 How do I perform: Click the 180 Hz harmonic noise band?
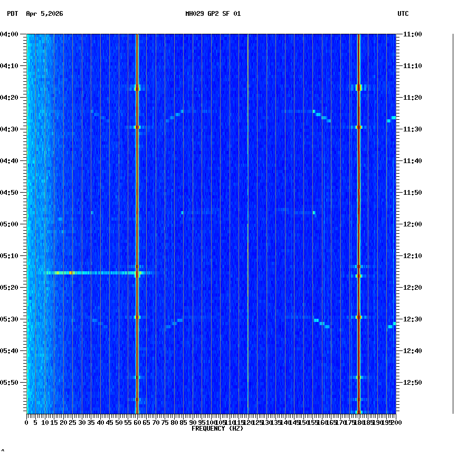coord(358,211)
